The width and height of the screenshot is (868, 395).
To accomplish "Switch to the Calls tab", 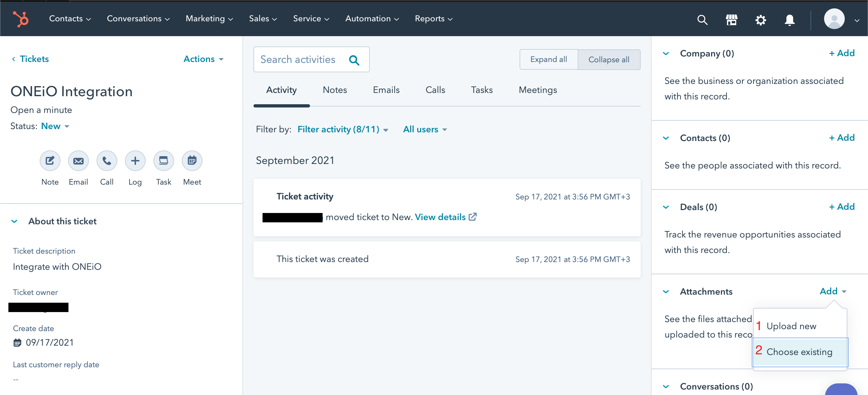I will click(435, 90).
